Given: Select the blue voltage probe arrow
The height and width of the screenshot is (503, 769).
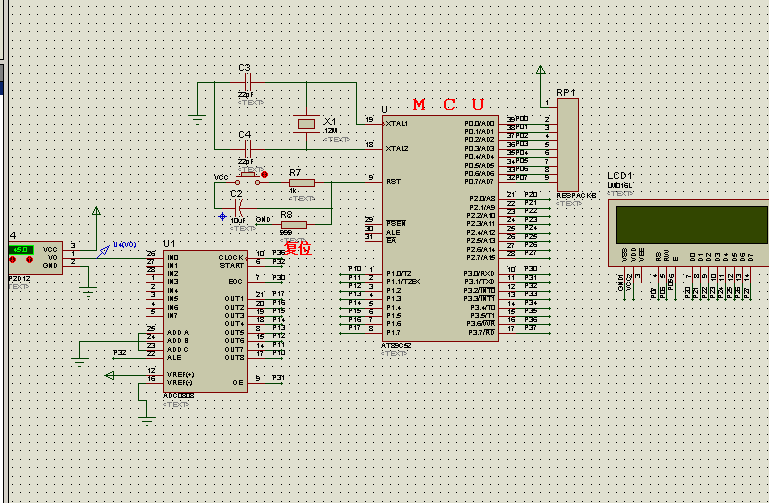Looking at the screenshot, I should tap(103, 252).
